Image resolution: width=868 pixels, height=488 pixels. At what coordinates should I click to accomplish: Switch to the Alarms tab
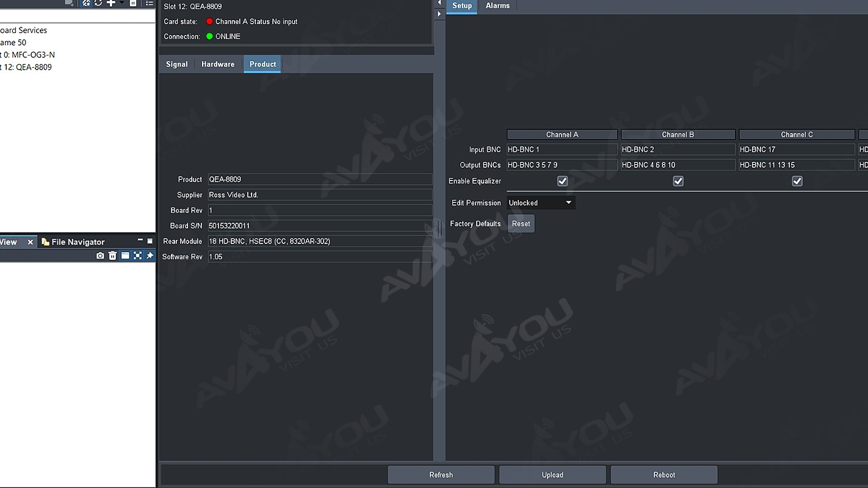[497, 6]
